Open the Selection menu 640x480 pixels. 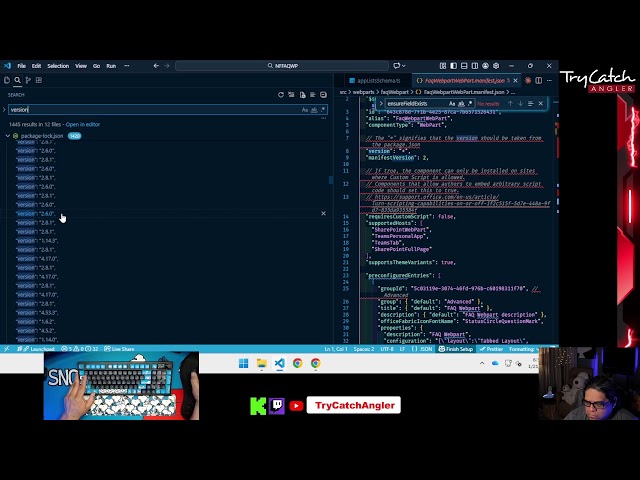pyautogui.click(x=58, y=66)
